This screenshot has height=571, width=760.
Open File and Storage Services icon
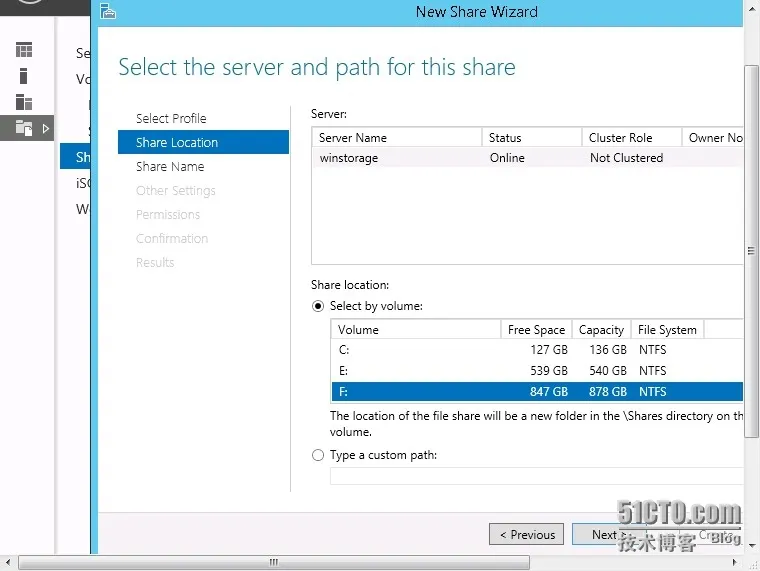(24, 128)
